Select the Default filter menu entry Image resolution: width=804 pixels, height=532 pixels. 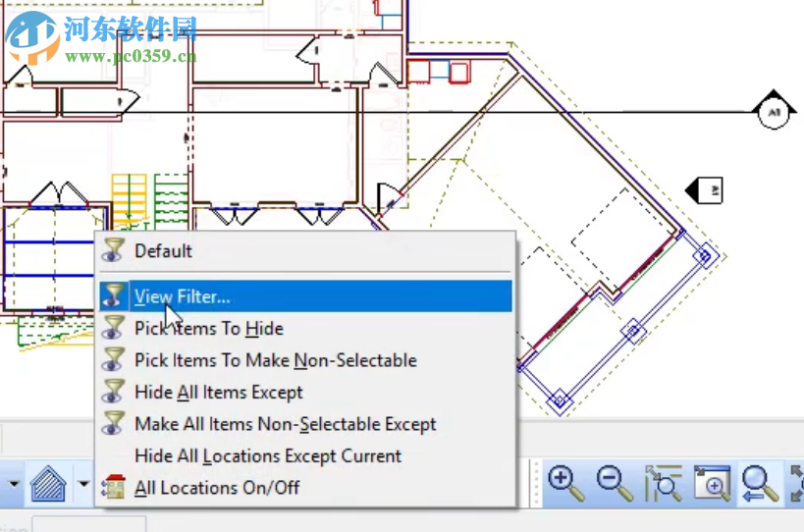(x=305, y=251)
